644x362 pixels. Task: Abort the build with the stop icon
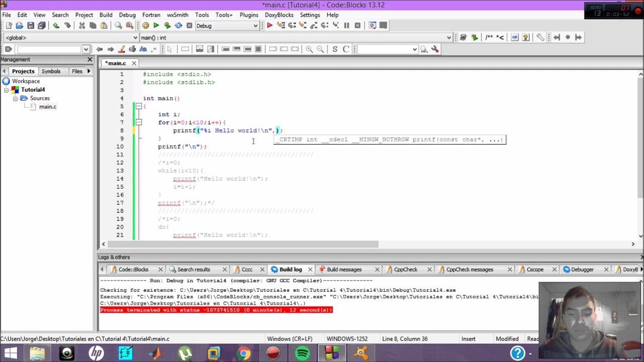coord(190,26)
